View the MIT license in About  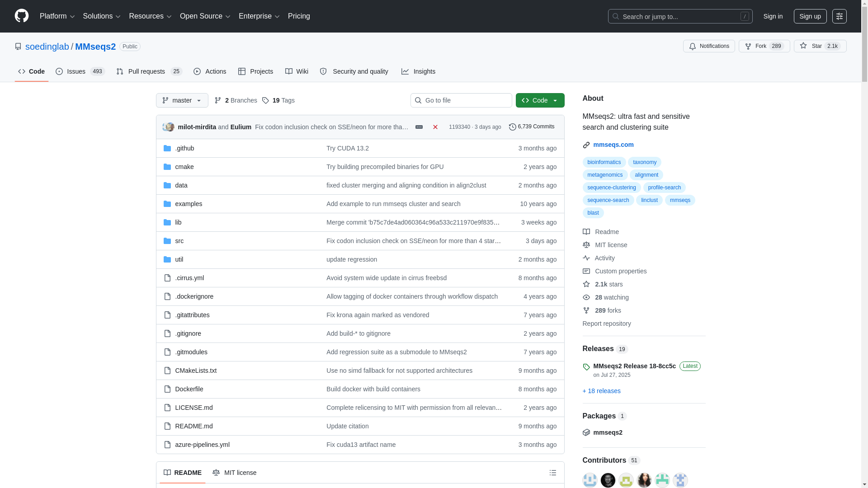coord(605,245)
